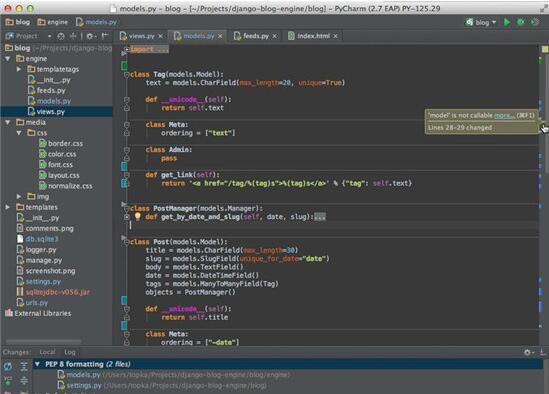This screenshot has width=549, height=394.
Task: Fold the class Tag code block
Action: click(126, 75)
